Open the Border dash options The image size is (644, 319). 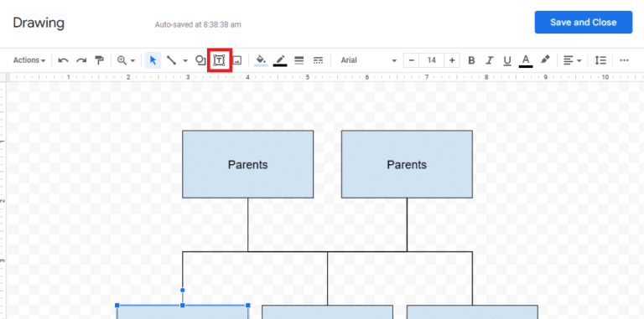(318, 60)
